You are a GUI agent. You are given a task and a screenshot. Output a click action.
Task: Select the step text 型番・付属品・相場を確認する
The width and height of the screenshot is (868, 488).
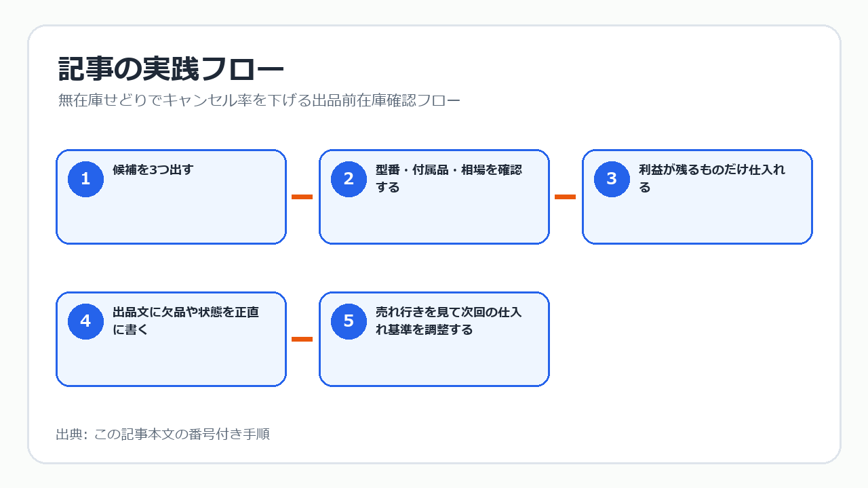449,178
